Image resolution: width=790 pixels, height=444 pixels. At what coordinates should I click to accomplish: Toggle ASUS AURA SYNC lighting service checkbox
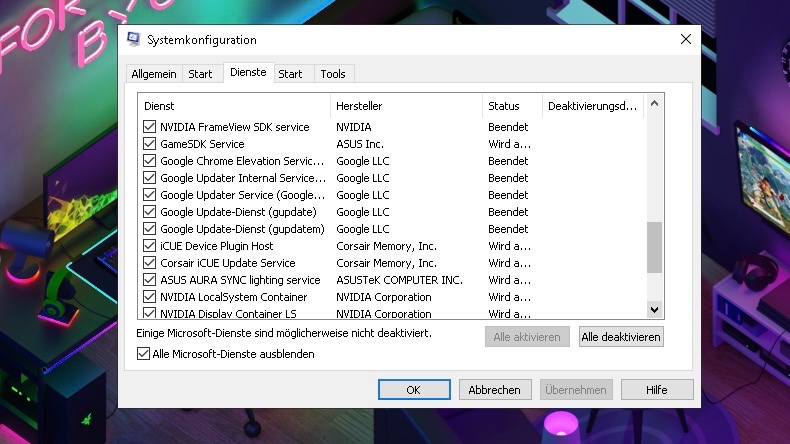tap(149, 280)
